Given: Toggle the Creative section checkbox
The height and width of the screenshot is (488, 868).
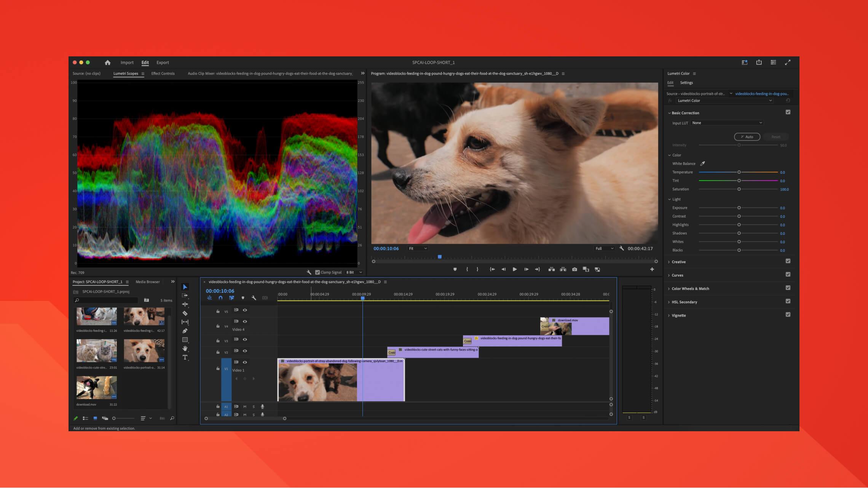Looking at the screenshot, I should 788,261.
